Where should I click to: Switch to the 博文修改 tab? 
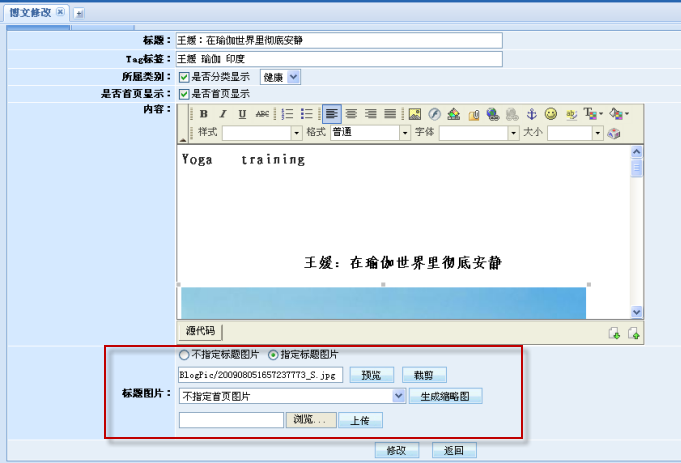click(30, 12)
